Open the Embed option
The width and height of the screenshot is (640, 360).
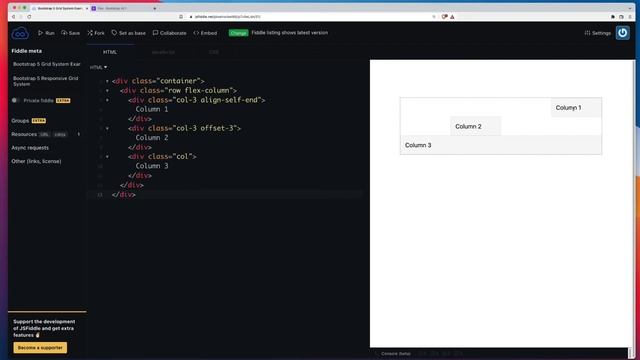point(205,33)
